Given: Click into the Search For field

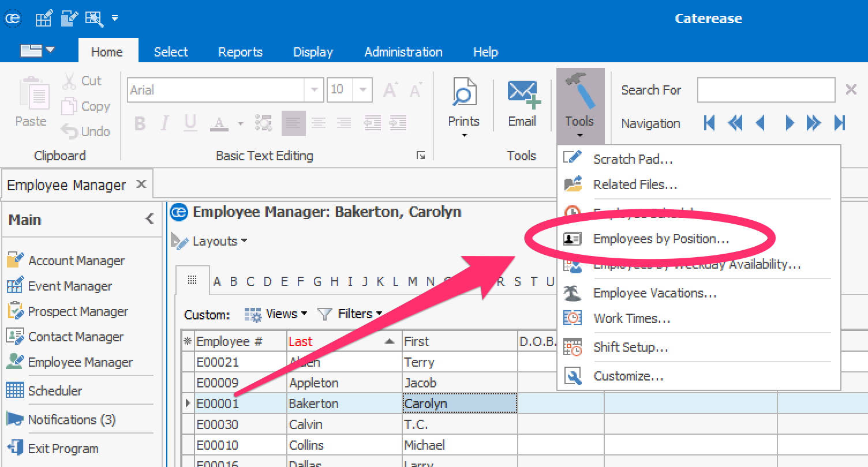Looking at the screenshot, I should point(766,90).
